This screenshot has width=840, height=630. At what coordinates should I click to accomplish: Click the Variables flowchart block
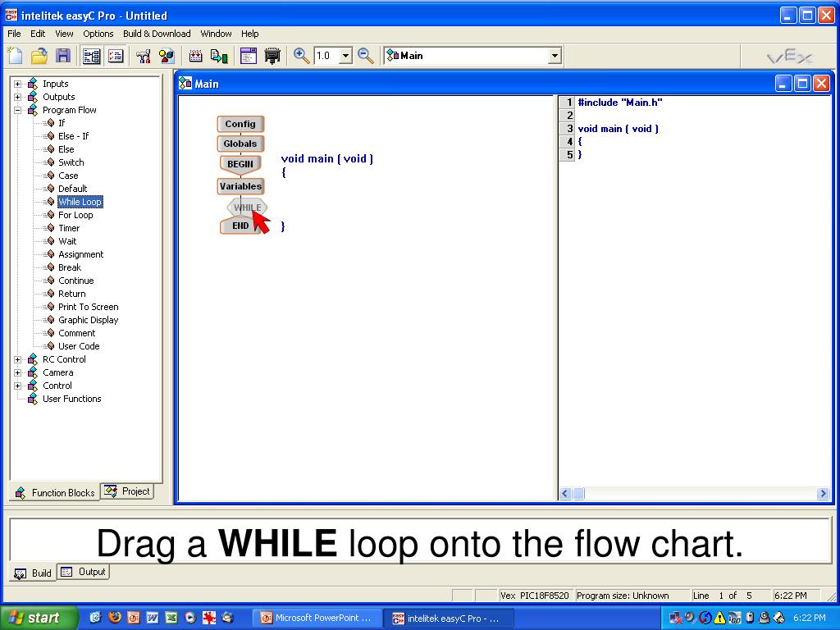pos(240,186)
